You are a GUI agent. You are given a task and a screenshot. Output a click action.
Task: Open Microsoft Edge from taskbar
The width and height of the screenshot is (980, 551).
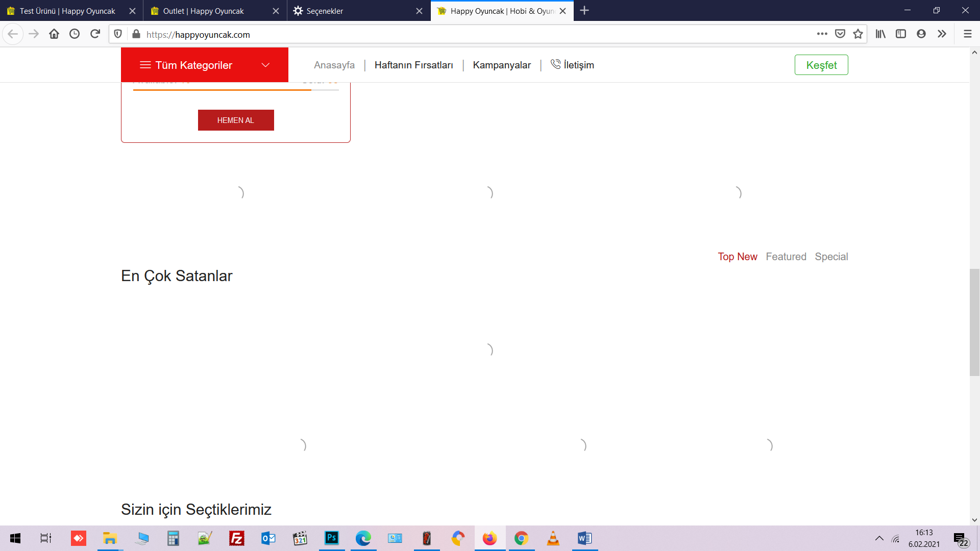[x=363, y=538]
